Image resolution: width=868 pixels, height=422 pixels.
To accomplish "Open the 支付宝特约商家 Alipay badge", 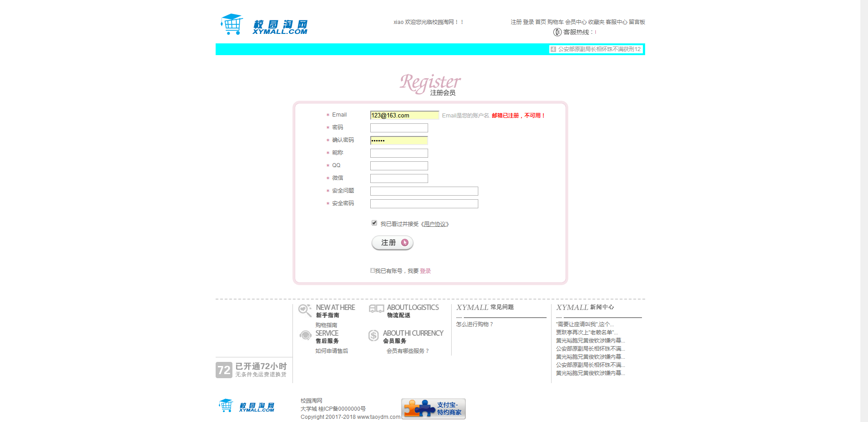I will click(x=434, y=408).
